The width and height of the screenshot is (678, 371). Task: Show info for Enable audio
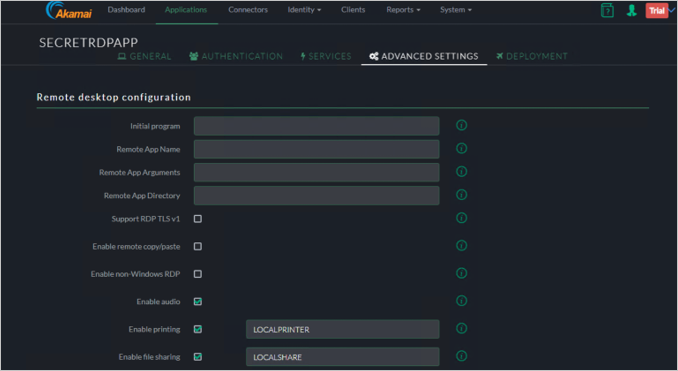(461, 301)
